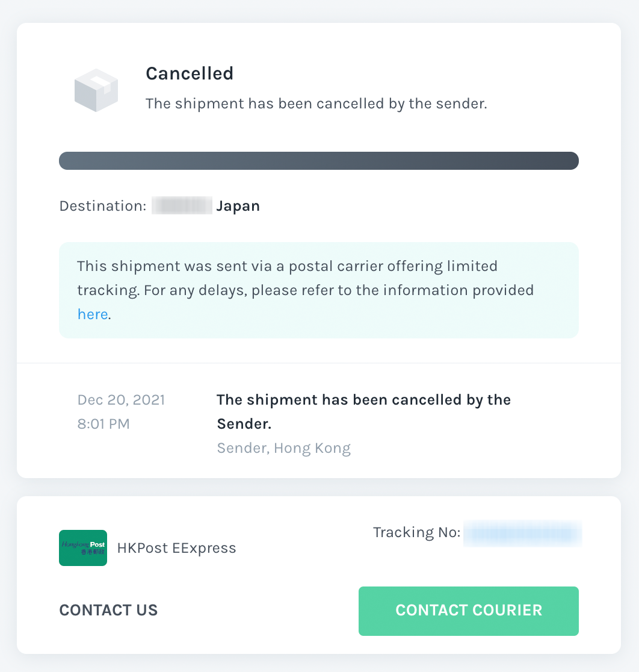Click the grey package box icon
The width and height of the screenshot is (639, 672).
[96, 90]
